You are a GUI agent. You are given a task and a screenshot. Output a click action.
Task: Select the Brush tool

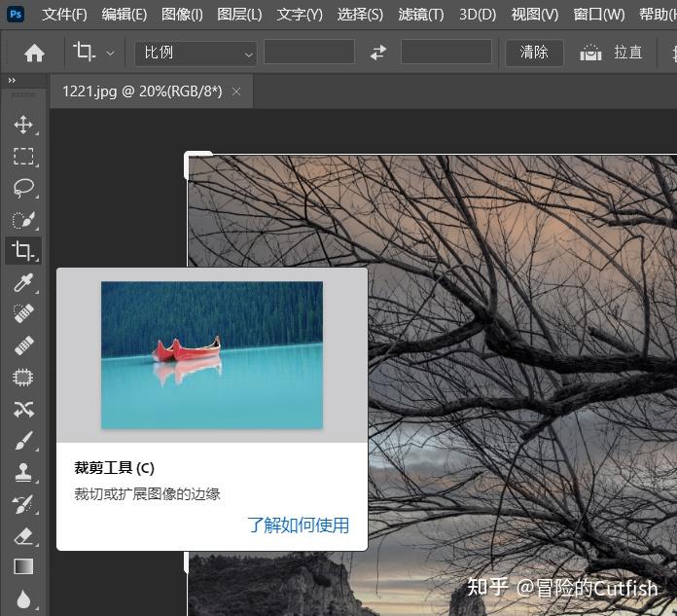click(23, 441)
